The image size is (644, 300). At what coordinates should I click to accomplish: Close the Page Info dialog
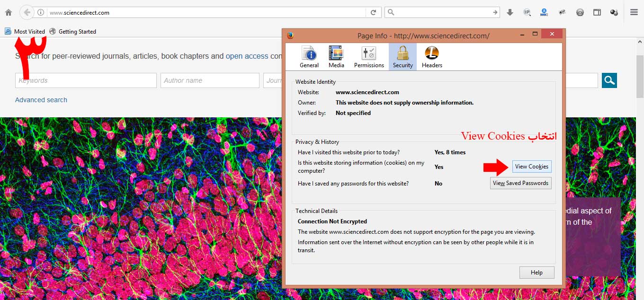click(552, 34)
